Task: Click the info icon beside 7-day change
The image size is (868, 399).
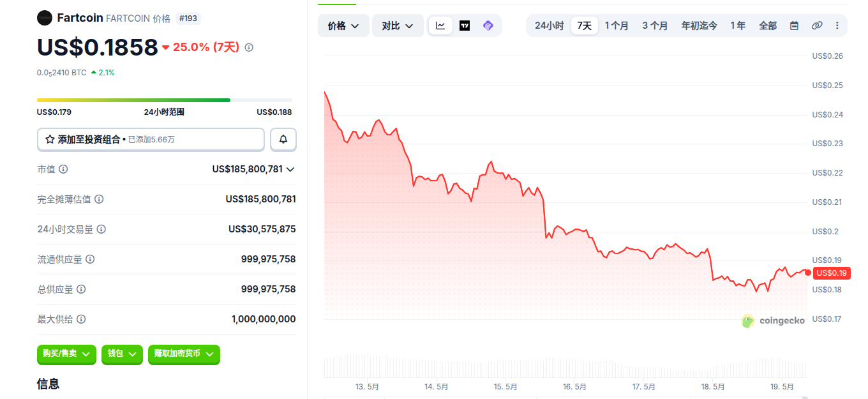Action: click(249, 47)
